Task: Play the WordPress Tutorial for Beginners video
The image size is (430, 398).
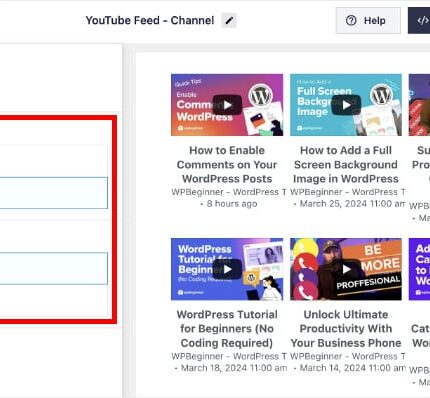Action: [x=227, y=269]
